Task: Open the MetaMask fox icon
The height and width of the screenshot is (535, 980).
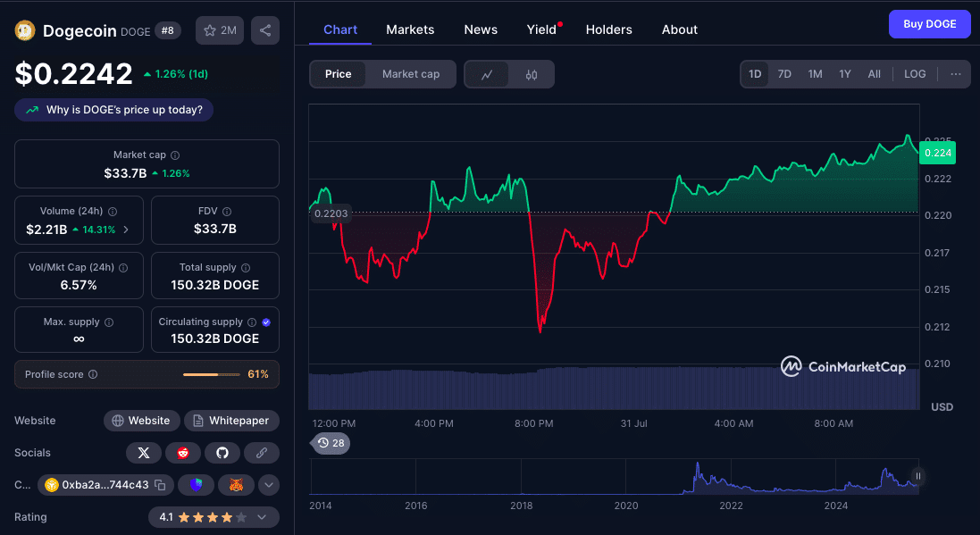Action: tap(236, 485)
